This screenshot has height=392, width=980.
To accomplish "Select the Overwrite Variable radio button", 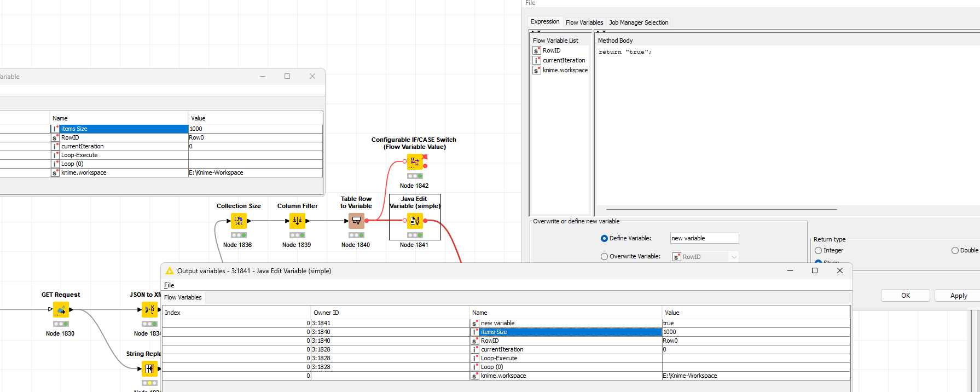I will (604, 256).
